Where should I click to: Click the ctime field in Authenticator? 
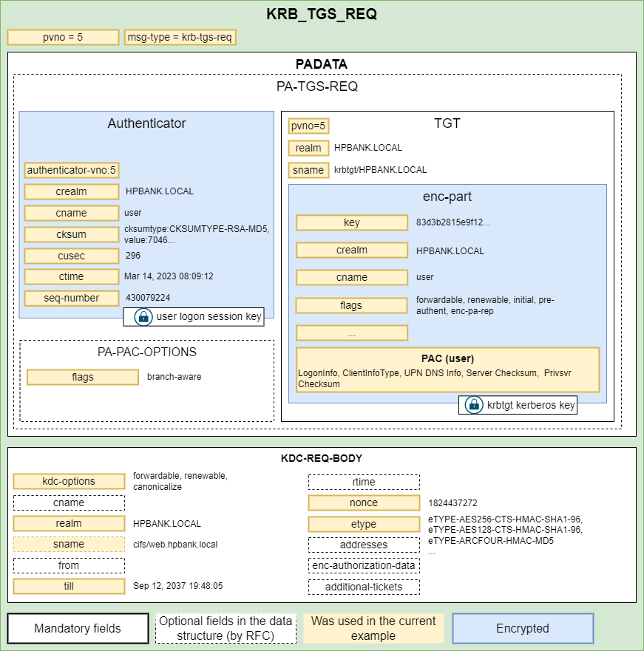(72, 276)
